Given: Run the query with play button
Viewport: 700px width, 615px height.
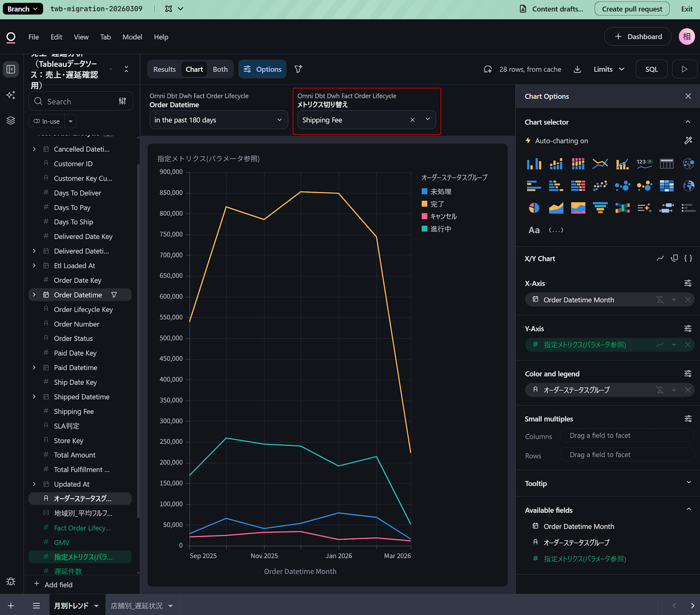Looking at the screenshot, I should (684, 69).
